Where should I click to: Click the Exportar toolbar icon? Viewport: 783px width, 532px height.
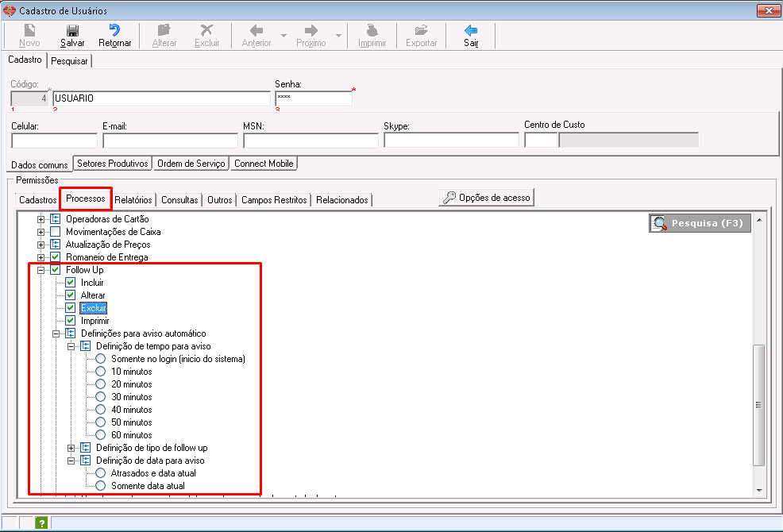point(422,30)
